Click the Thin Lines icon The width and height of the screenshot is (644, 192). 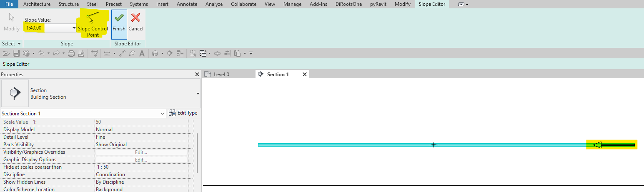(x=180, y=53)
